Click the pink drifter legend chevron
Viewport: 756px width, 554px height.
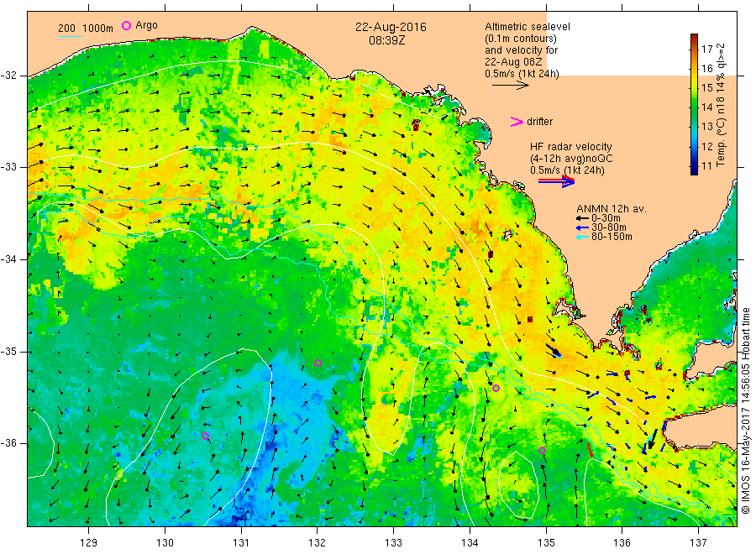(517, 122)
